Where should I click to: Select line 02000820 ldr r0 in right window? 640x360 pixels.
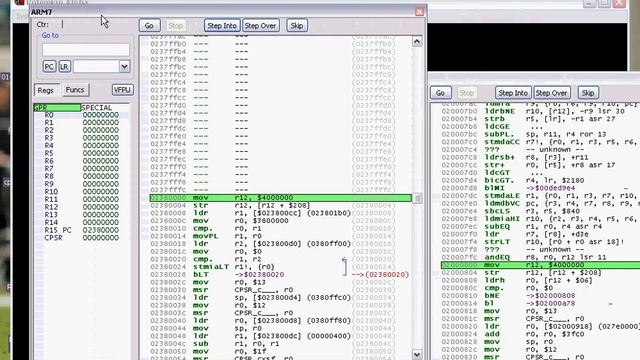[540, 327]
